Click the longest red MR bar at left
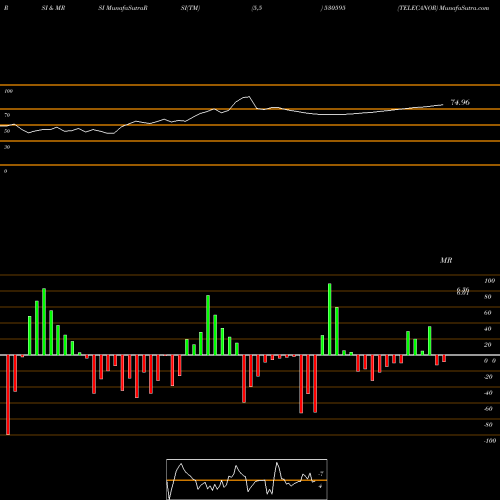This screenshot has width=500, height=500. pos(8,395)
